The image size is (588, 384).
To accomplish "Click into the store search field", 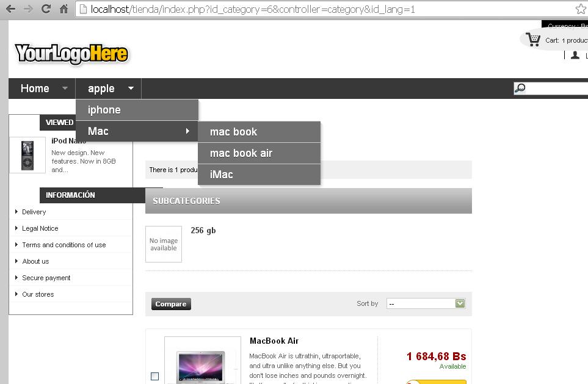I will [x=557, y=89].
